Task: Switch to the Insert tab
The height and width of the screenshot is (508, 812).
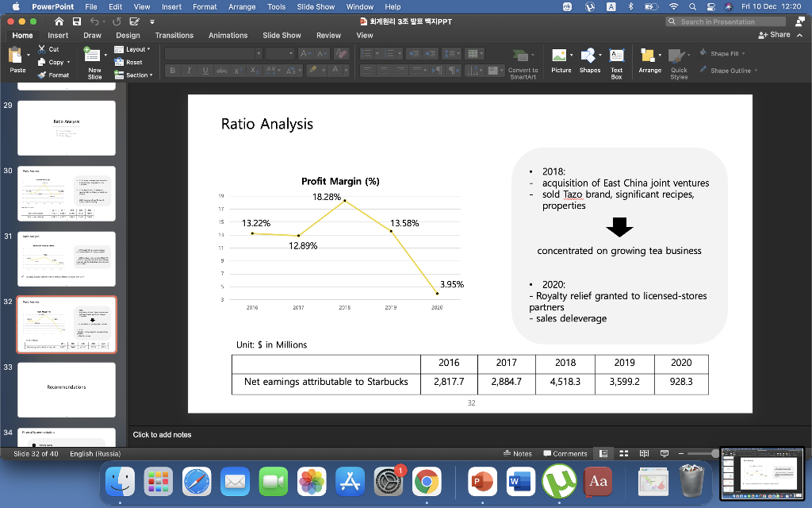Action: [58, 35]
